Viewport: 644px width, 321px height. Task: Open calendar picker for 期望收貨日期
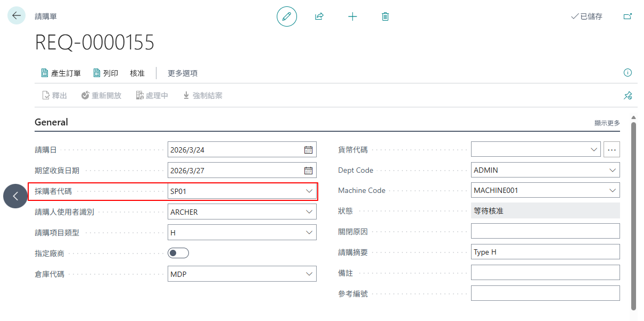coord(308,171)
